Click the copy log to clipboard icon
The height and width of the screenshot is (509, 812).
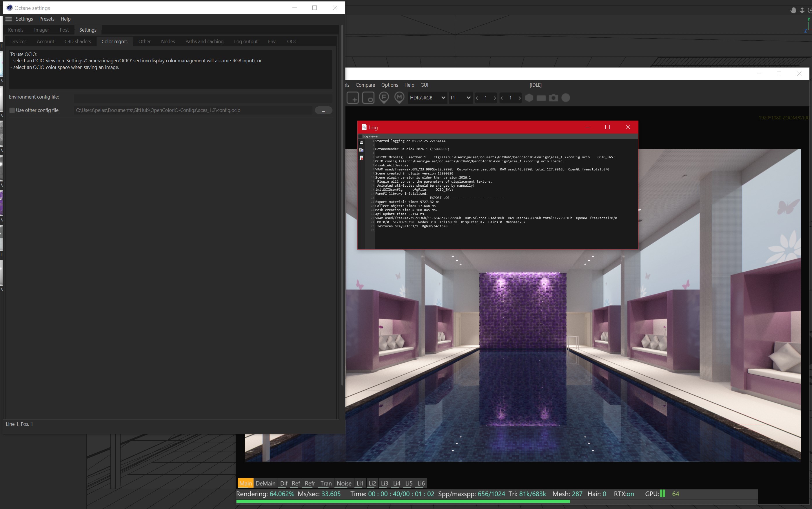[361, 150]
